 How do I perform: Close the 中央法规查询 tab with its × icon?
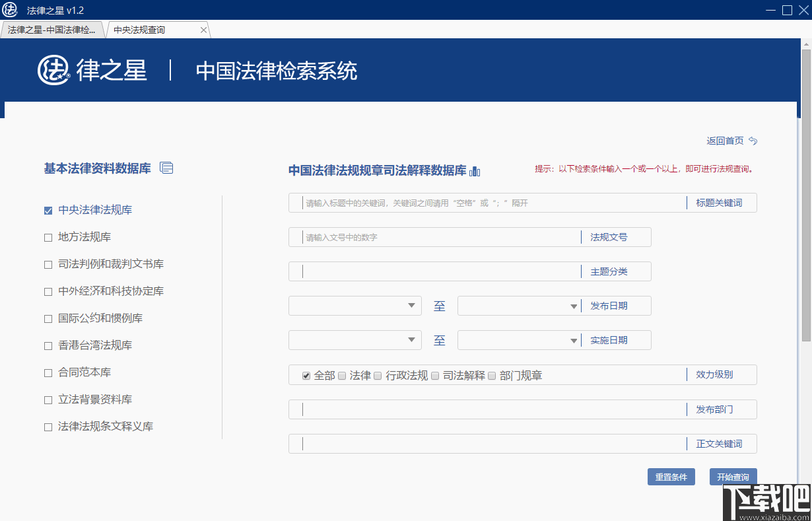tap(204, 30)
